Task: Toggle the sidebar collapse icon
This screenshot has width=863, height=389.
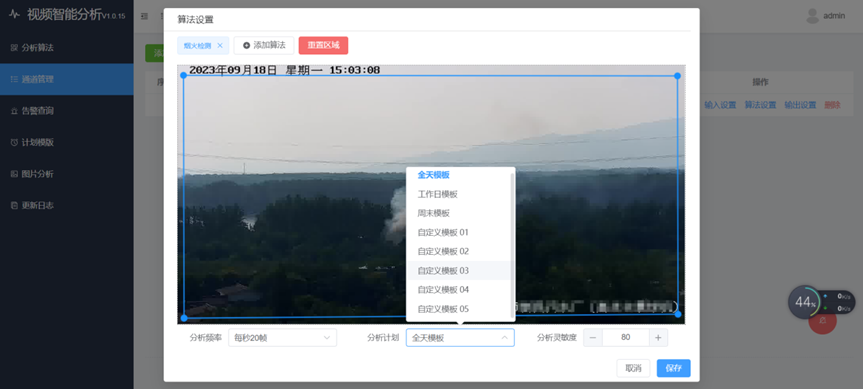Action: [x=145, y=17]
